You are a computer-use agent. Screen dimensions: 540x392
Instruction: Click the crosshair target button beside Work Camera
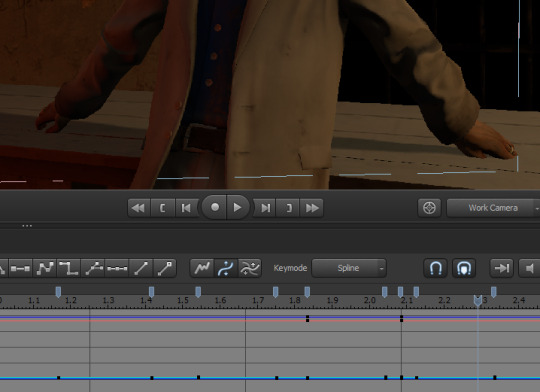click(x=429, y=208)
